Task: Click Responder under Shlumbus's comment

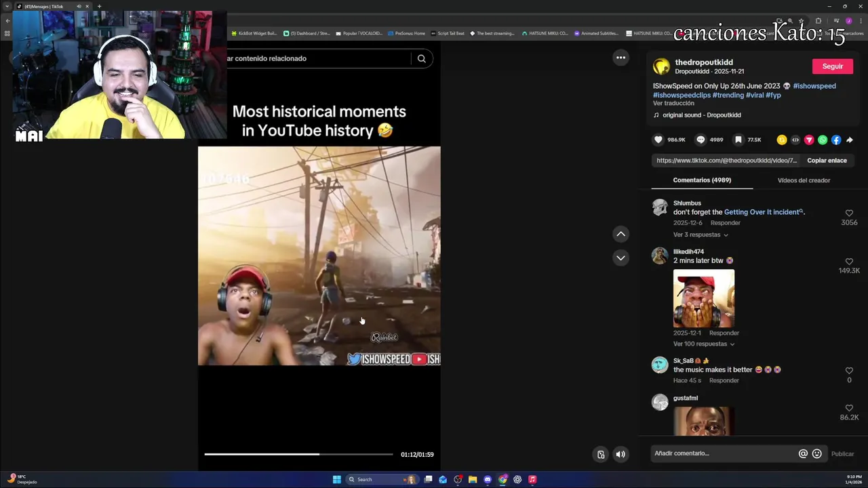Action: tap(725, 223)
